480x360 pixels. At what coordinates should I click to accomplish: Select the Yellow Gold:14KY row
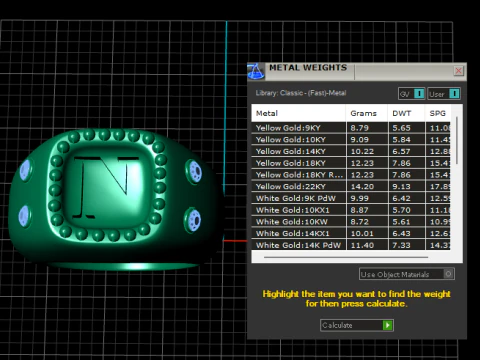point(351,151)
